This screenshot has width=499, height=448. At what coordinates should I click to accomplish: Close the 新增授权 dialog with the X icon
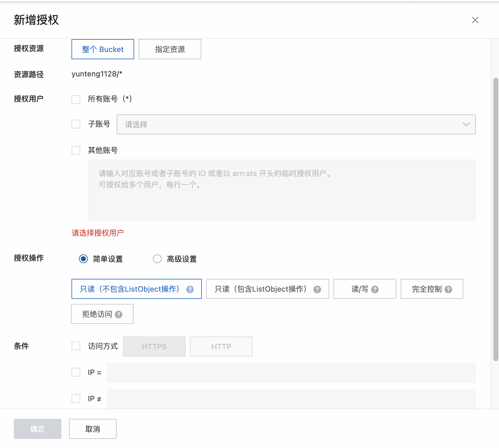(475, 20)
